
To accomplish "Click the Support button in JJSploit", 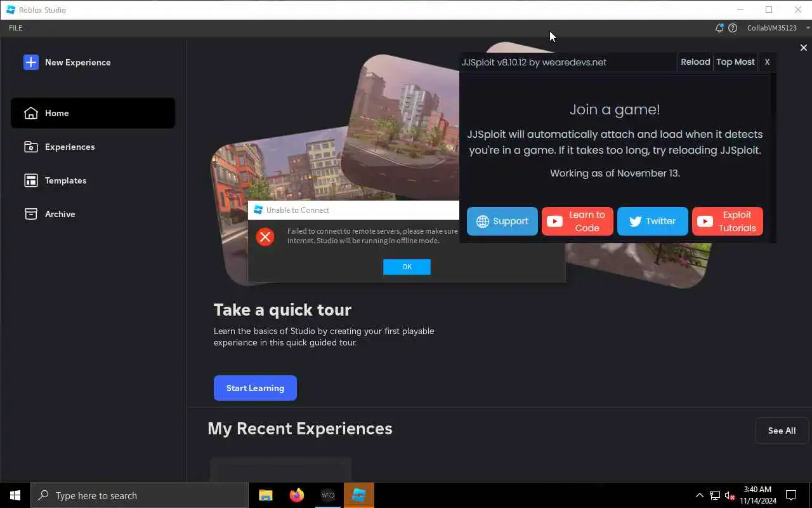I will tap(502, 221).
